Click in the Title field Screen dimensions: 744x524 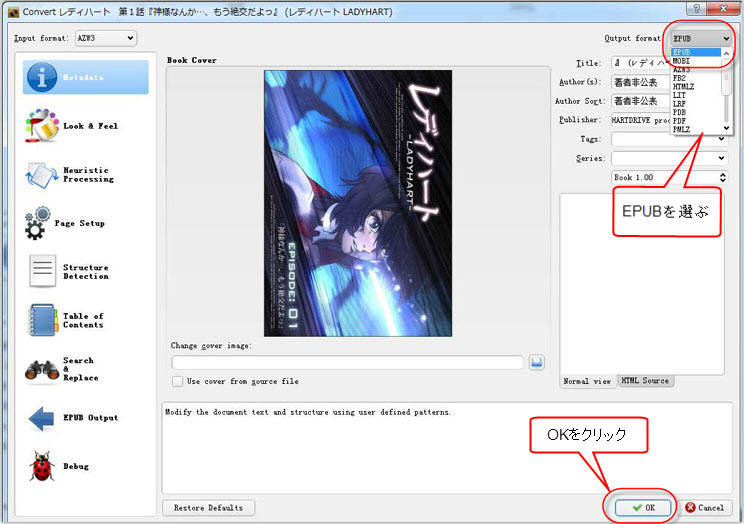pos(641,63)
